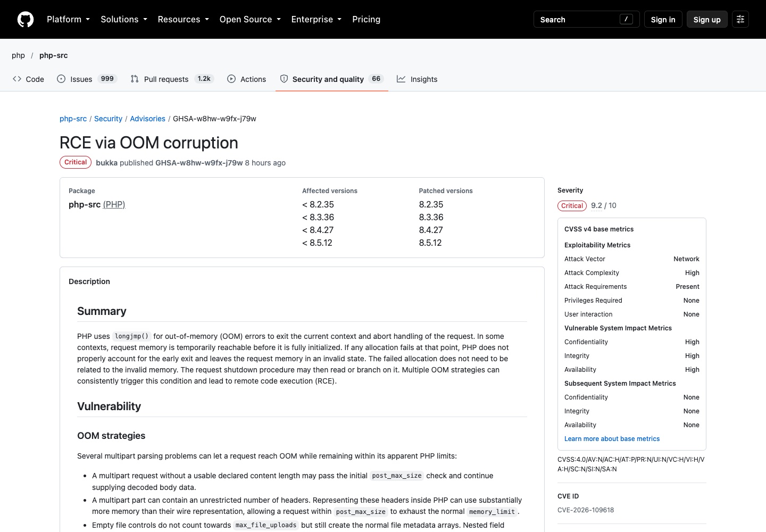Open the Actions tab

[246, 79]
